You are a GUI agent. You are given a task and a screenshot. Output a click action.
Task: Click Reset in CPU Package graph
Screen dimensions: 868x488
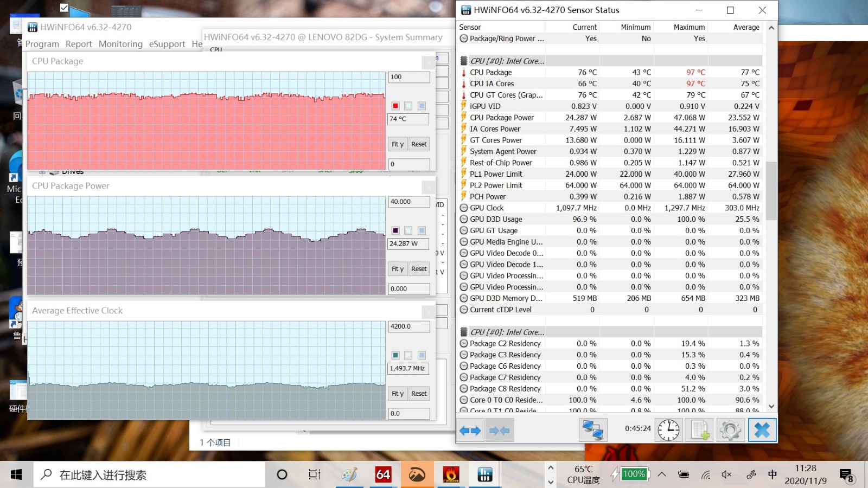(x=419, y=144)
